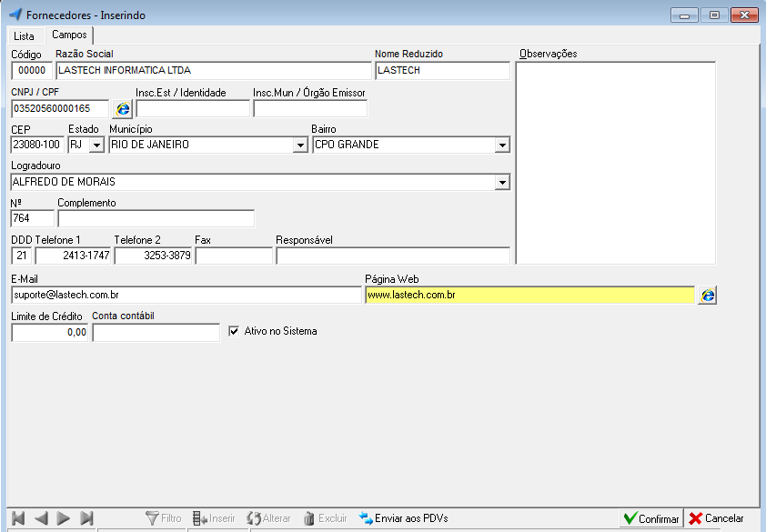Send supplier via Enviar aos PDVs
766x532 pixels.
point(403,518)
